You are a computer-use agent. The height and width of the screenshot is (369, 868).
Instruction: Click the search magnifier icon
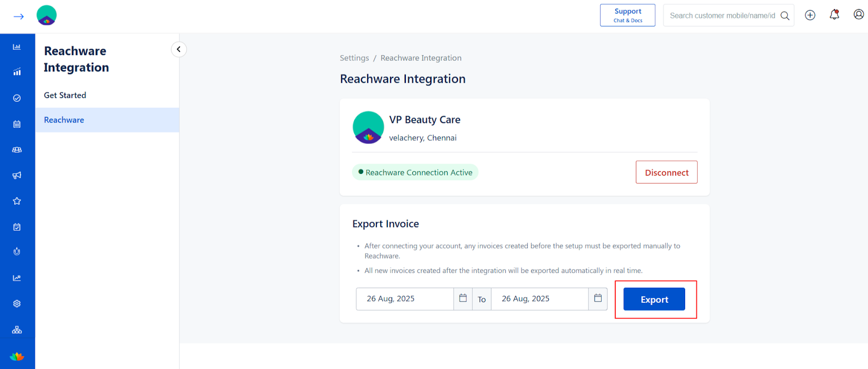[785, 16]
